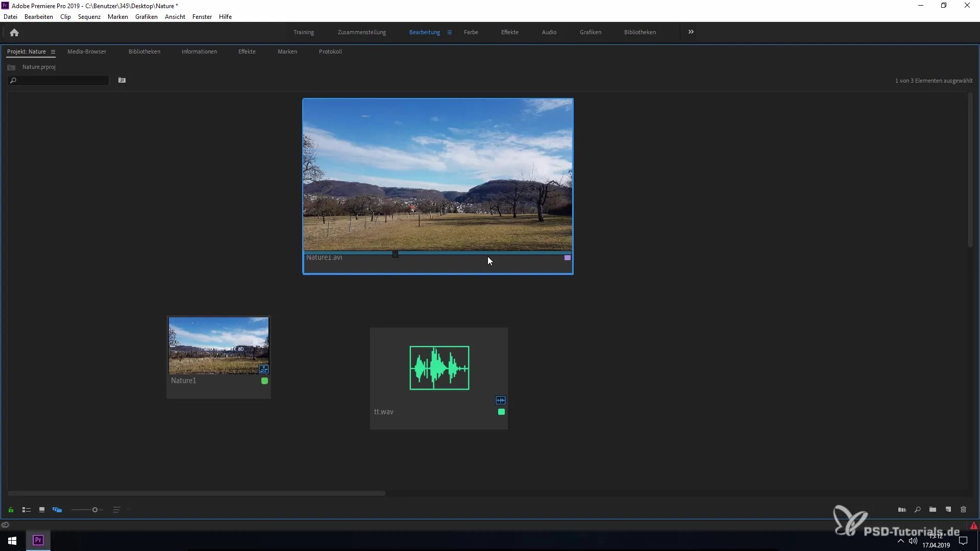Open the Grafiken menu
The image size is (980, 551).
tap(146, 17)
